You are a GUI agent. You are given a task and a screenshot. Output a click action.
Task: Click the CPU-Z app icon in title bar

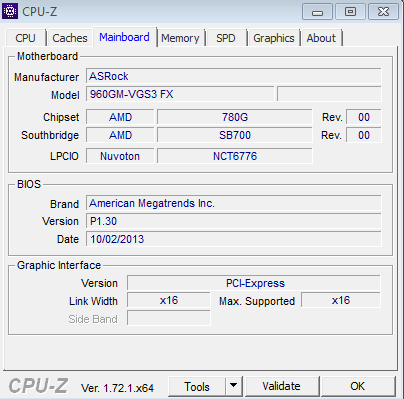tap(10, 11)
